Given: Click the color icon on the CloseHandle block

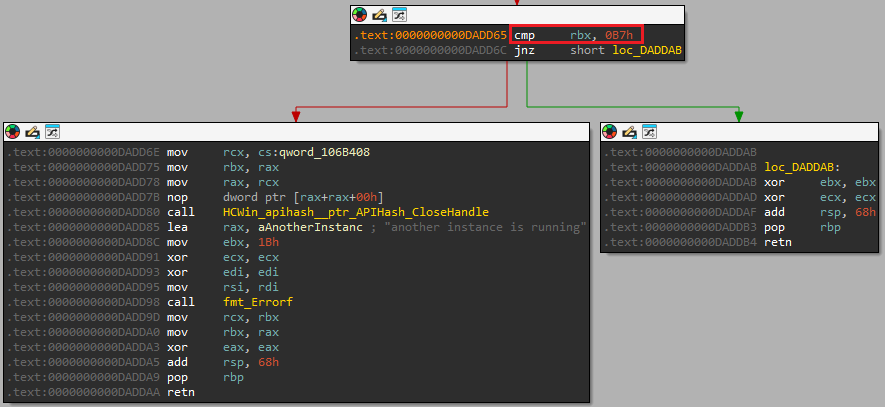Looking at the screenshot, I should tap(12, 131).
